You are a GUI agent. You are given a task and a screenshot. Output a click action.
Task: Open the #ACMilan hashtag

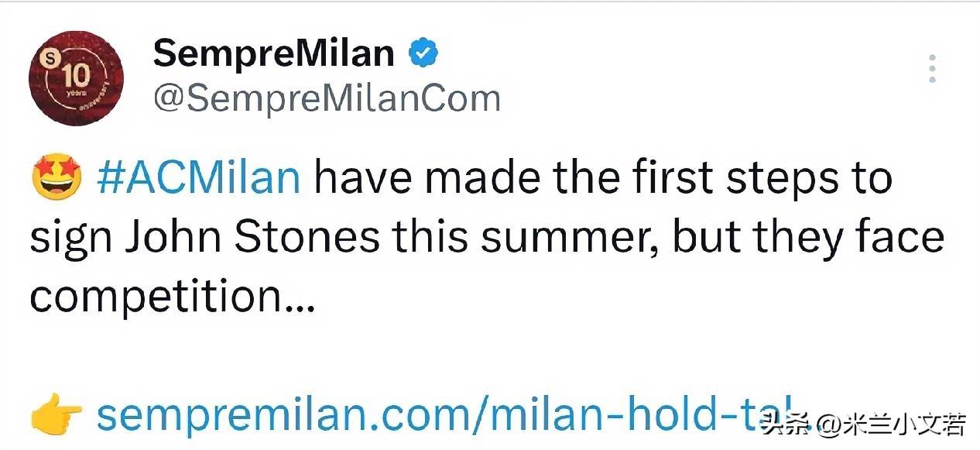(x=198, y=178)
